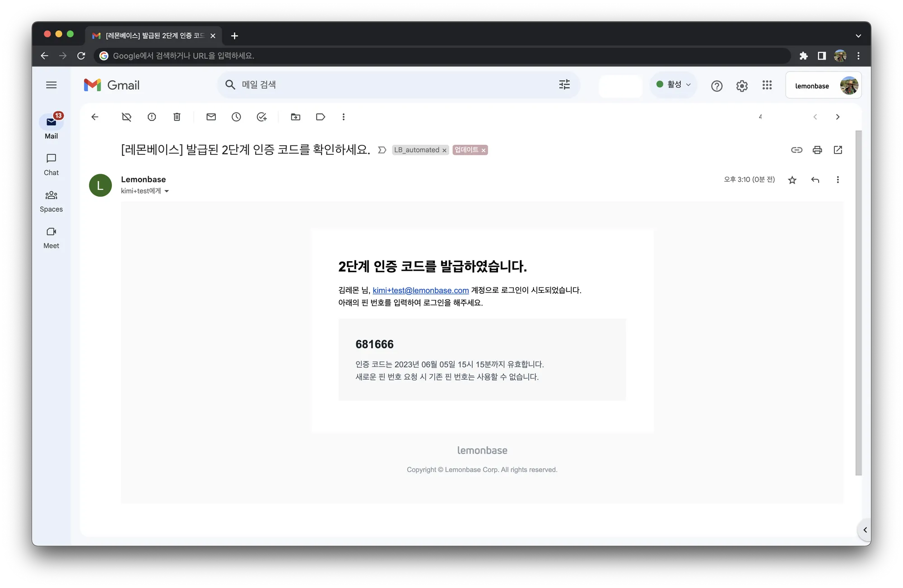
Task: Print the email with the printer icon
Action: 817,150
